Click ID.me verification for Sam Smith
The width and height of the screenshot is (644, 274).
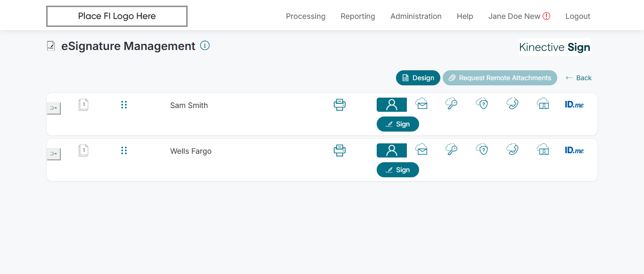click(574, 105)
